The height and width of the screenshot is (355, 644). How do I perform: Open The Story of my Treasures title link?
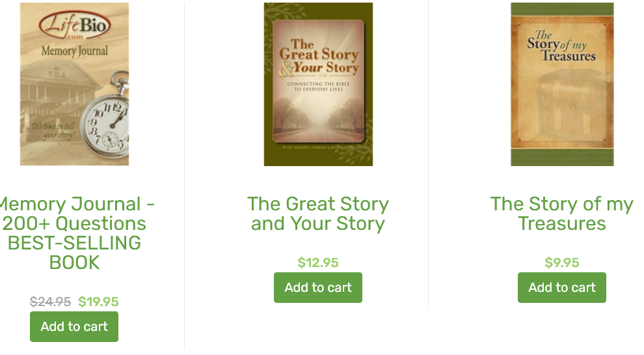562,214
